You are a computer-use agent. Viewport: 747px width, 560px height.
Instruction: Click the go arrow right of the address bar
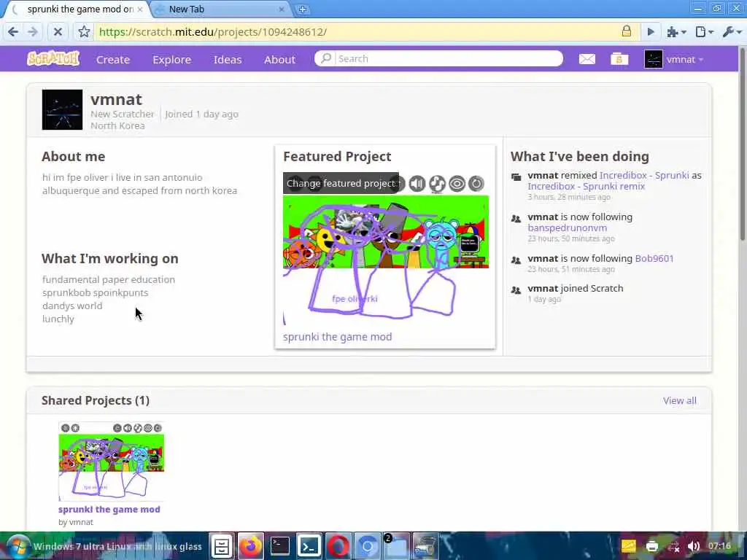pos(650,32)
